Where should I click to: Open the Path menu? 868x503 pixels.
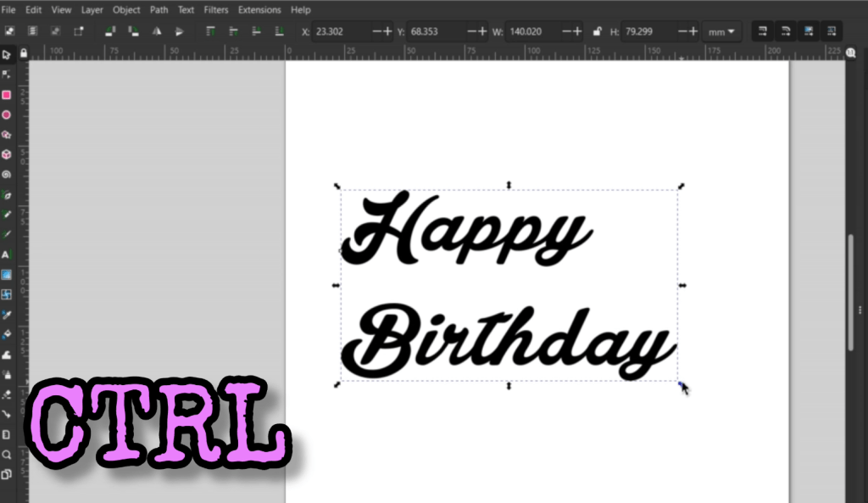click(159, 10)
